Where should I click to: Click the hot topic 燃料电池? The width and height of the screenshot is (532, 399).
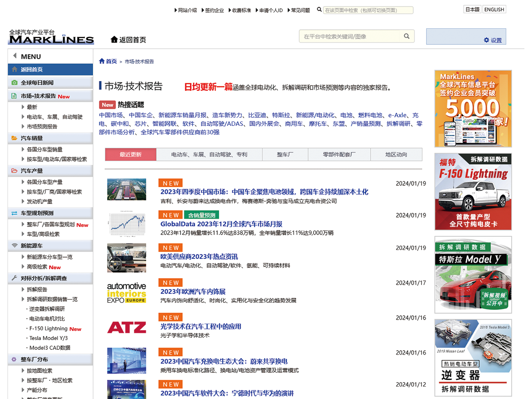370,115
